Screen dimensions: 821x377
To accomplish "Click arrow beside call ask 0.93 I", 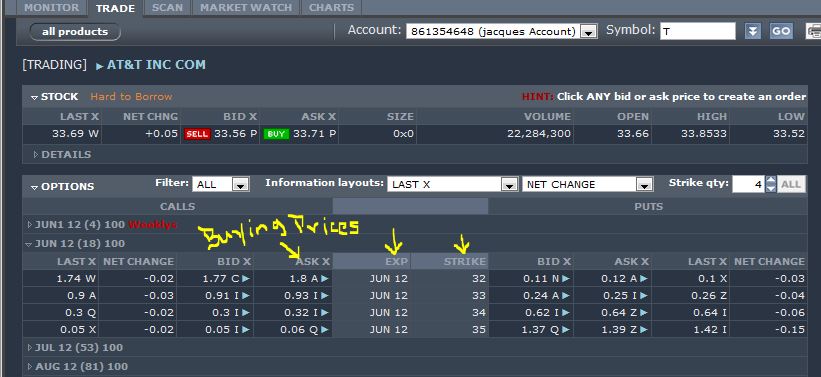I will click(325, 296).
